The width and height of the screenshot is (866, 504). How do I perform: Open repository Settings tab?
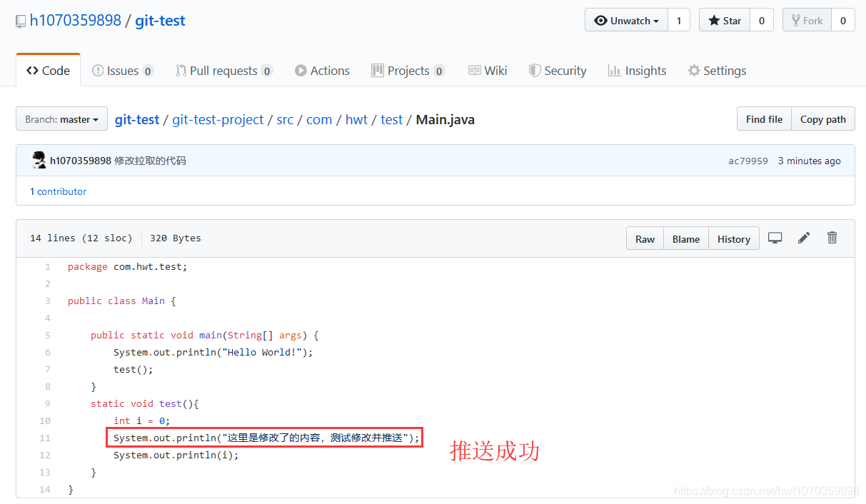(x=717, y=71)
